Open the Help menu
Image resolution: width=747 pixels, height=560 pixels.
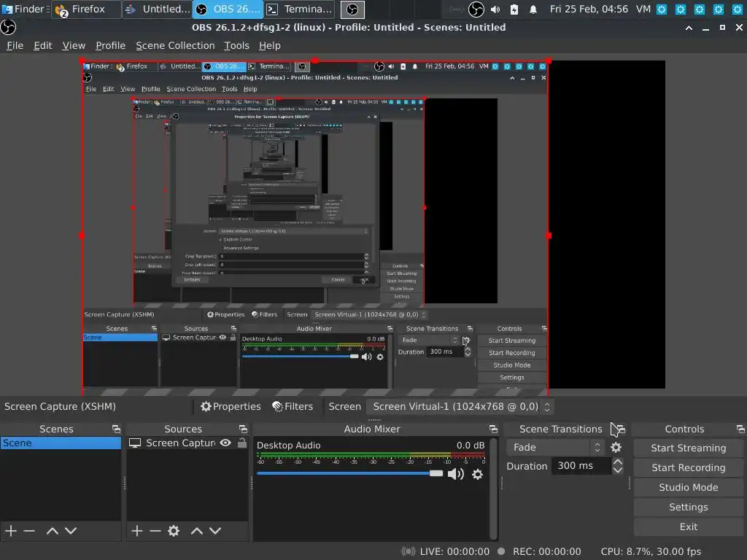point(270,46)
